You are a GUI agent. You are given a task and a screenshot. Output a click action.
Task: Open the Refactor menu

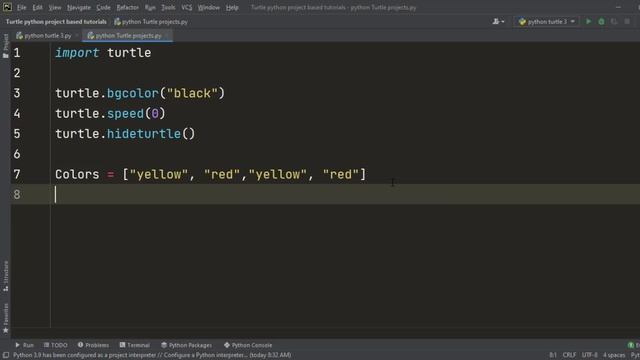[127, 7]
